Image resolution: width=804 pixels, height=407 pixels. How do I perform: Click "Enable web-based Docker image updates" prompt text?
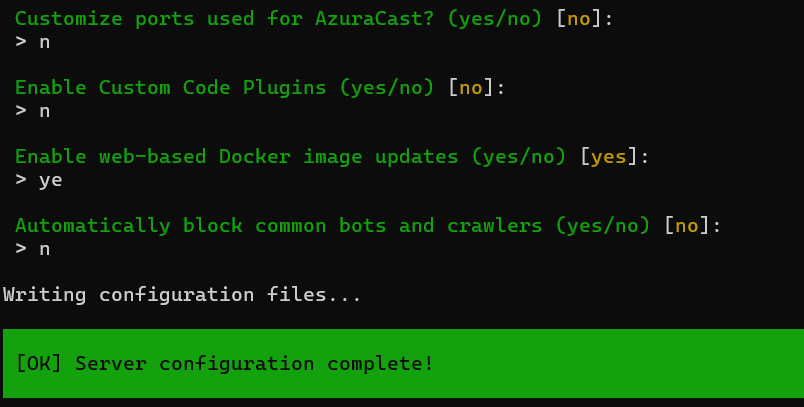[x=236, y=157]
